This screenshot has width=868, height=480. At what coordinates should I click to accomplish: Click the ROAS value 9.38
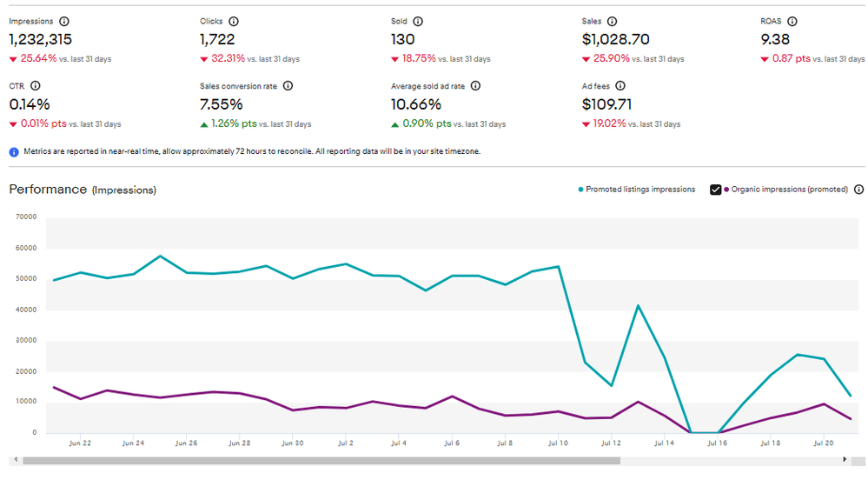tap(775, 39)
